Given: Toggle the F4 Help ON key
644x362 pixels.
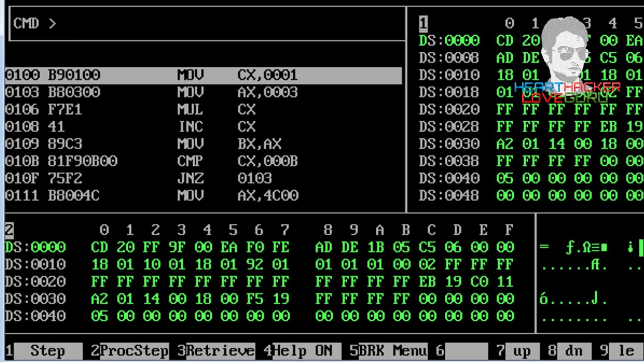Looking at the screenshot, I should (x=302, y=350).
